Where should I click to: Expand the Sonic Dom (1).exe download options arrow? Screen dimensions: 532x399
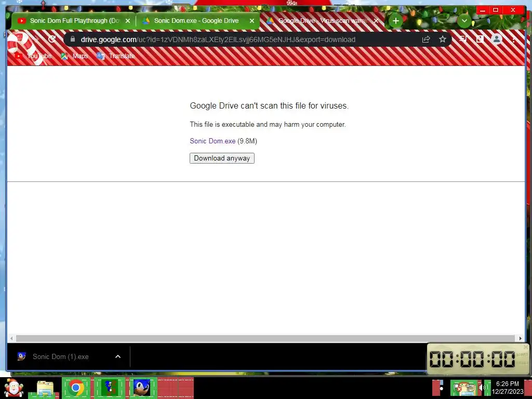coord(118,356)
